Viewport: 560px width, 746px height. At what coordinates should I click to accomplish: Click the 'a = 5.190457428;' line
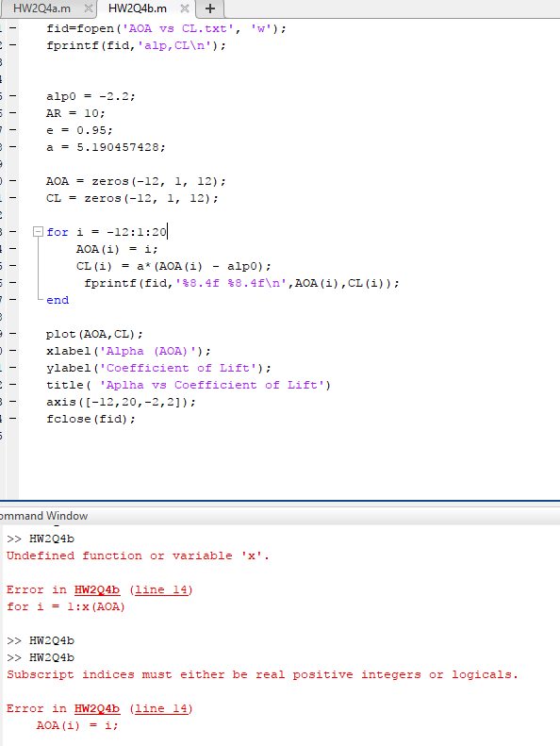[x=106, y=147]
